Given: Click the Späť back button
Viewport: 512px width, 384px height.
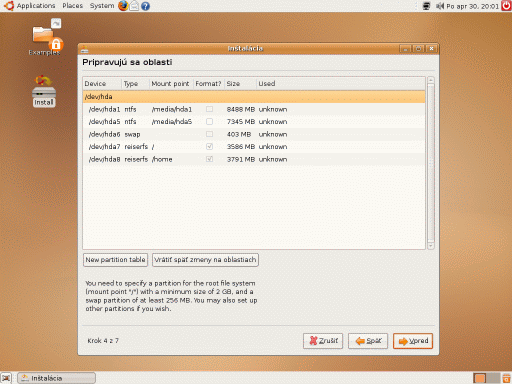Looking at the screenshot, I should point(368,341).
